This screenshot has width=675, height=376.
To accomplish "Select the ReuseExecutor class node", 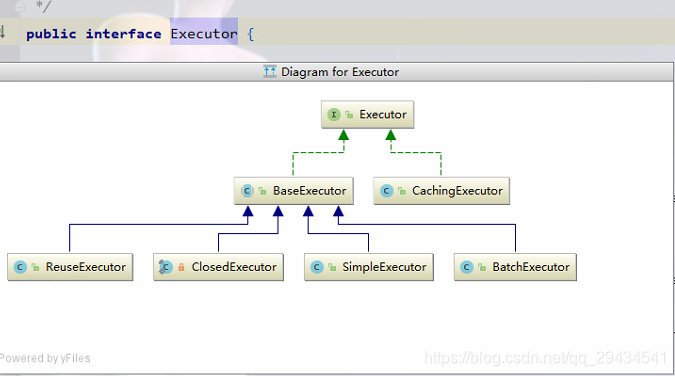I will pos(70,267).
